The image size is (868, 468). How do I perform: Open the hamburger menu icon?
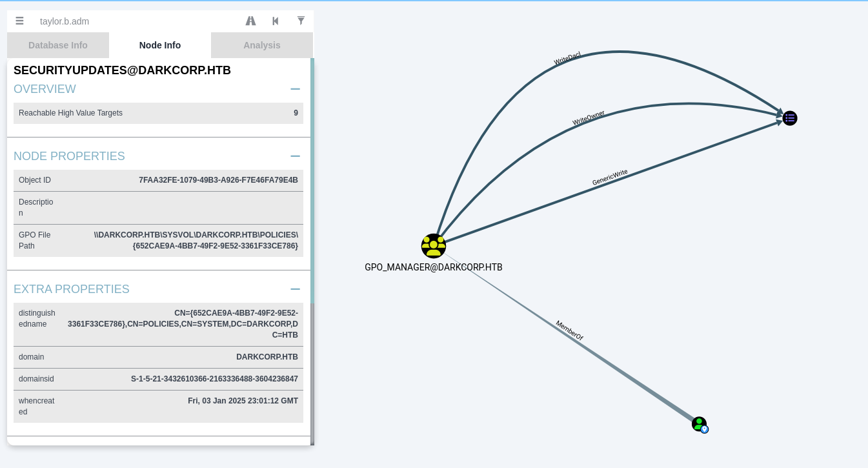click(x=19, y=21)
